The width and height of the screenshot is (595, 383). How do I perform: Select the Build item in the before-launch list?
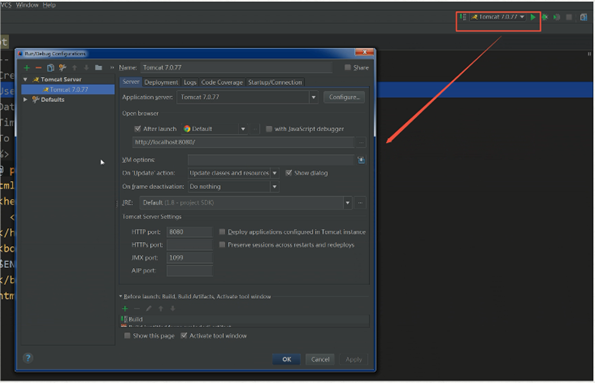coord(244,319)
